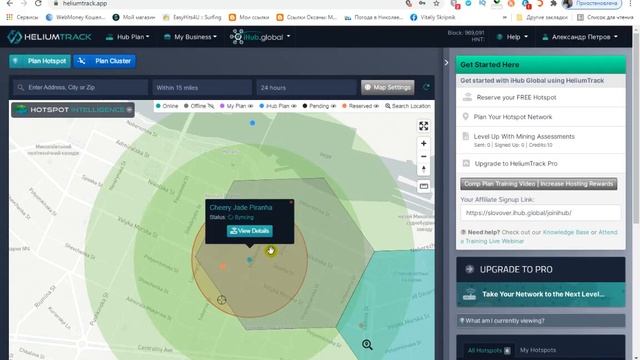Open the Help dropdown menu
This screenshot has width=640, height=360.
coord(512,37)
